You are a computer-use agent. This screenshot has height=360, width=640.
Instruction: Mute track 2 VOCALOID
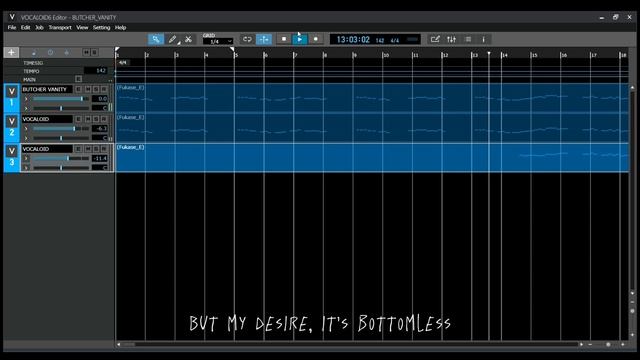[x=87, y=119]
